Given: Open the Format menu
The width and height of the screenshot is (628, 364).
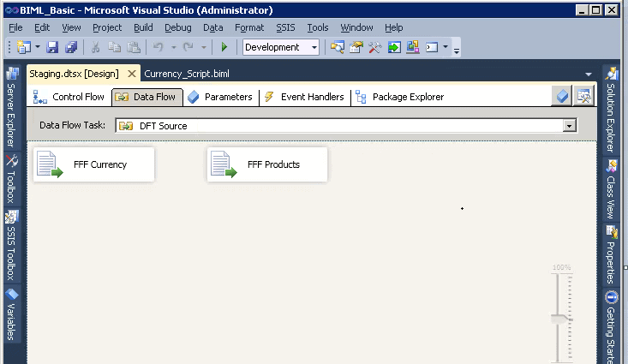Looking at the screenshot, I should pos(249,27).
